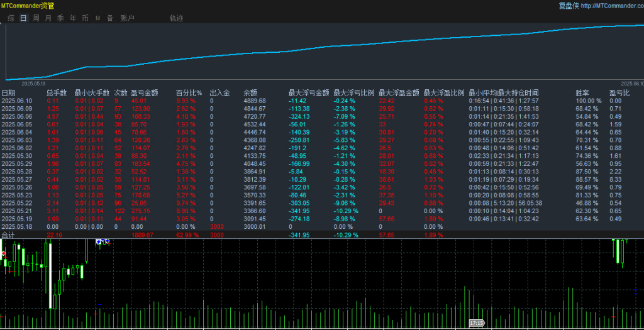The height and width of the screenshot is (330, 644).
Task: Open the 币 currency tab
Action: pos(85,18)
